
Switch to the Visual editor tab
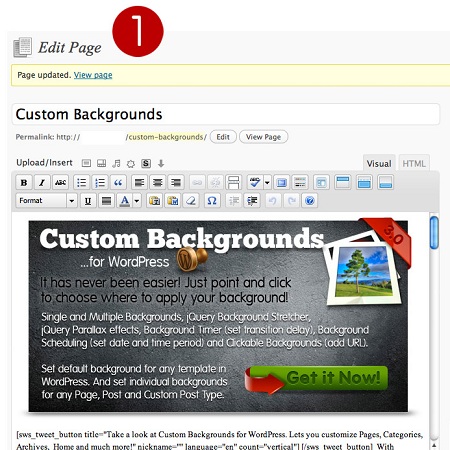coord(379,164)
